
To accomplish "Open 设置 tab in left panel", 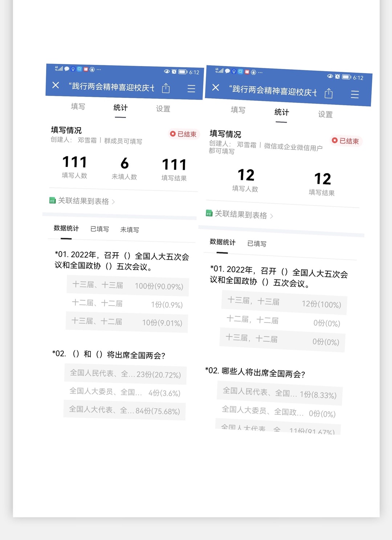I will [163, 109].
